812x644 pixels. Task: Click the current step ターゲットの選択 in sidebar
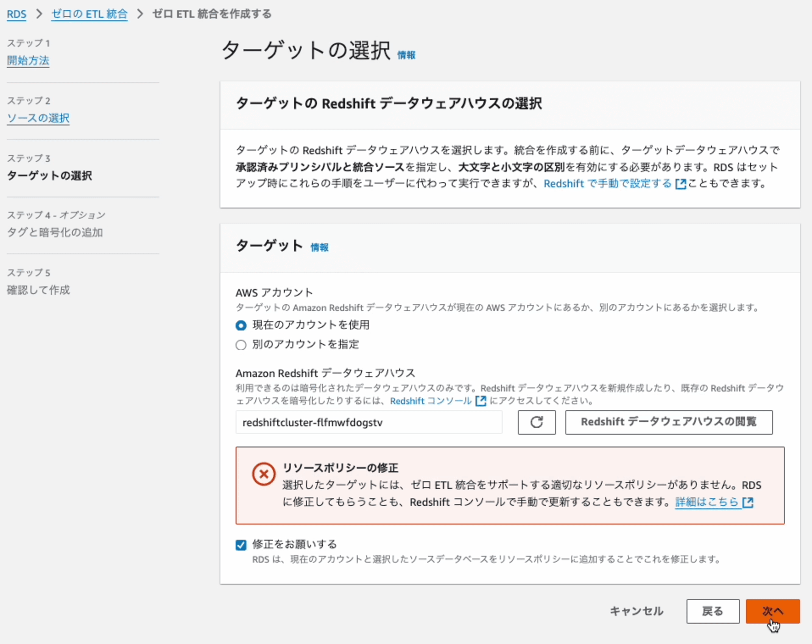[50, 176]
